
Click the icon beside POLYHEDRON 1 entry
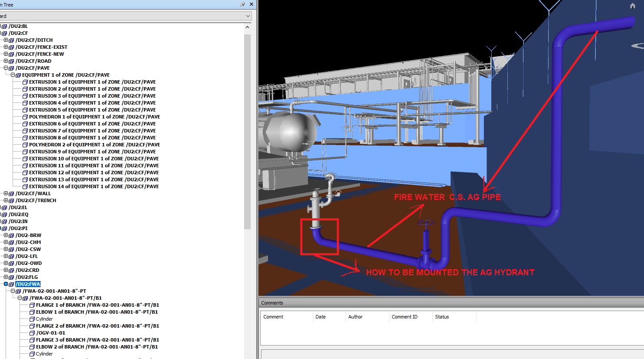point(25,117)
